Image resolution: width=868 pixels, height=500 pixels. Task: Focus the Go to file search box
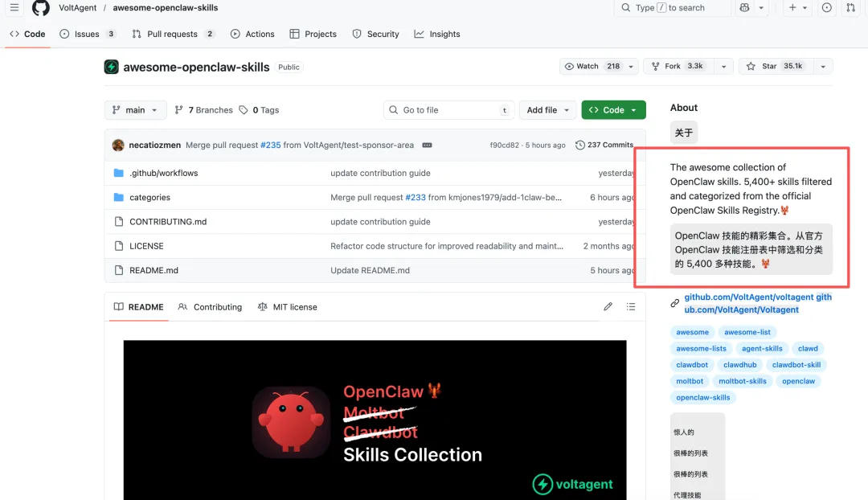click(449, 110)
